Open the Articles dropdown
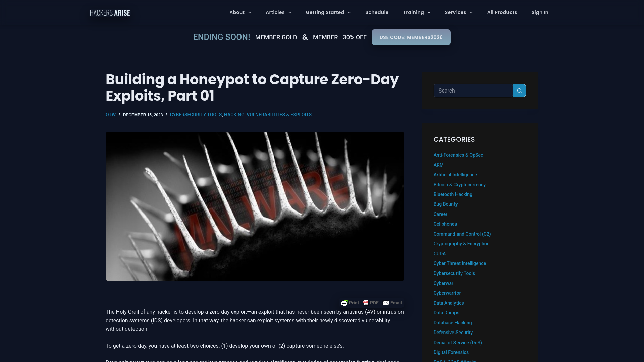The image size is (644, 362). (x=278, y=12)
